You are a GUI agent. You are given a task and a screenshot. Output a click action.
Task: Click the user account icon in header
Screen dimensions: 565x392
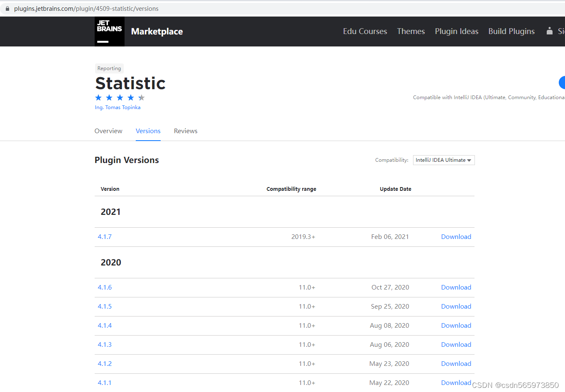[x=550, y=31]
